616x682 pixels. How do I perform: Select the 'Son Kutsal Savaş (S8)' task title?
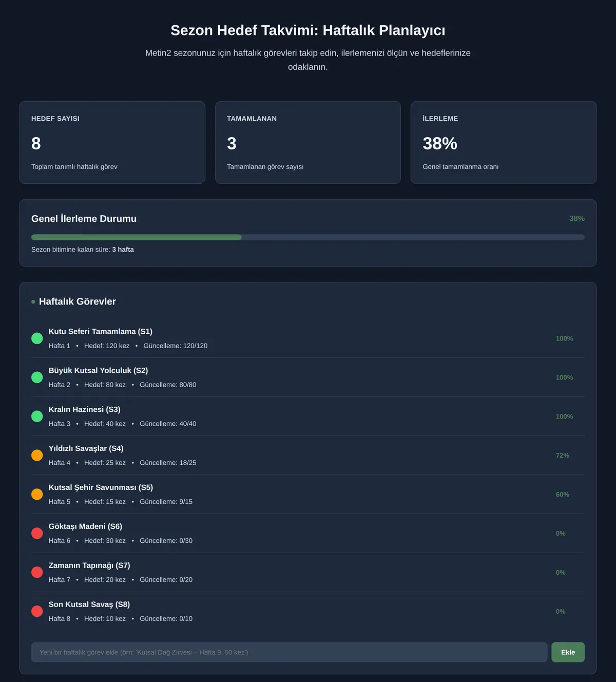pos(89,605)
